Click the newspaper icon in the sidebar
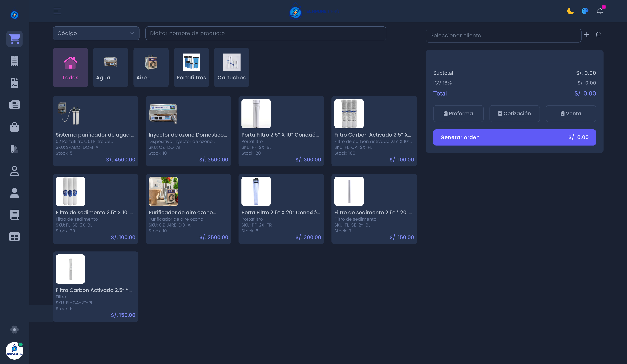Screen dimensions: 627x364 pyautogui.click(x=14, y=105)
